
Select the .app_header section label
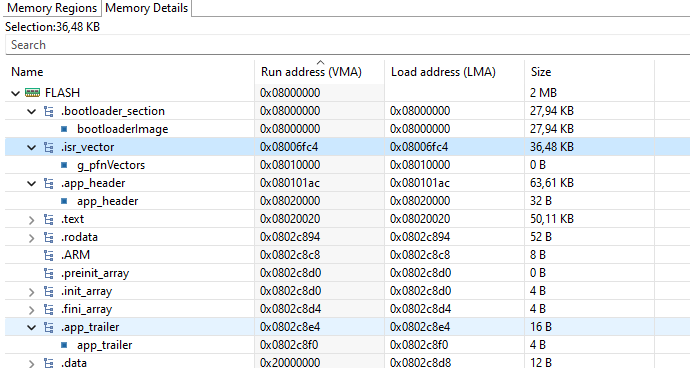tap(93, 183)
